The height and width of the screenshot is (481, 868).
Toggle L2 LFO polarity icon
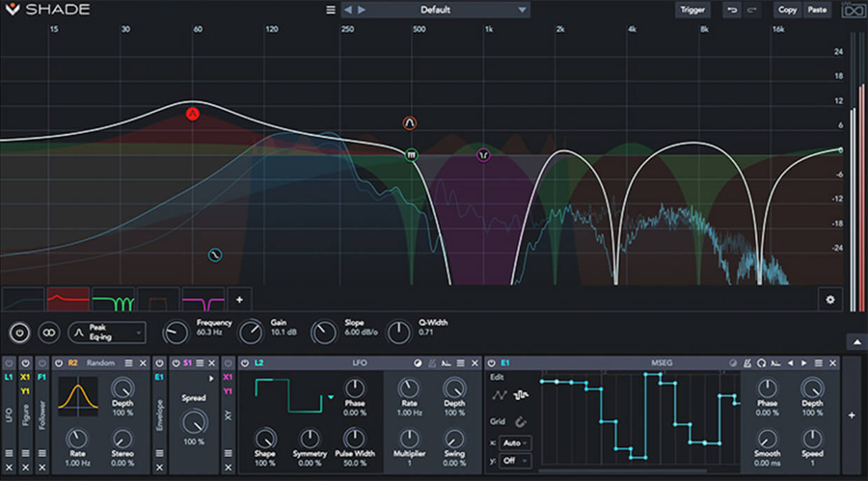tap(418, 363)
